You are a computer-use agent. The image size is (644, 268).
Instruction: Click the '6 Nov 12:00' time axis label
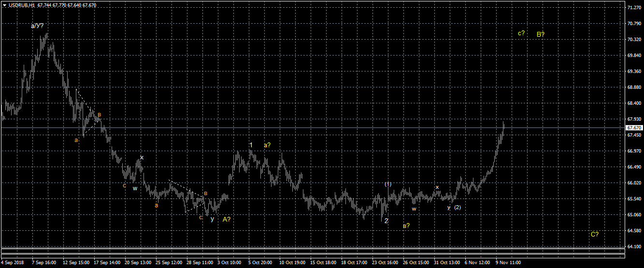click(477, 263)
